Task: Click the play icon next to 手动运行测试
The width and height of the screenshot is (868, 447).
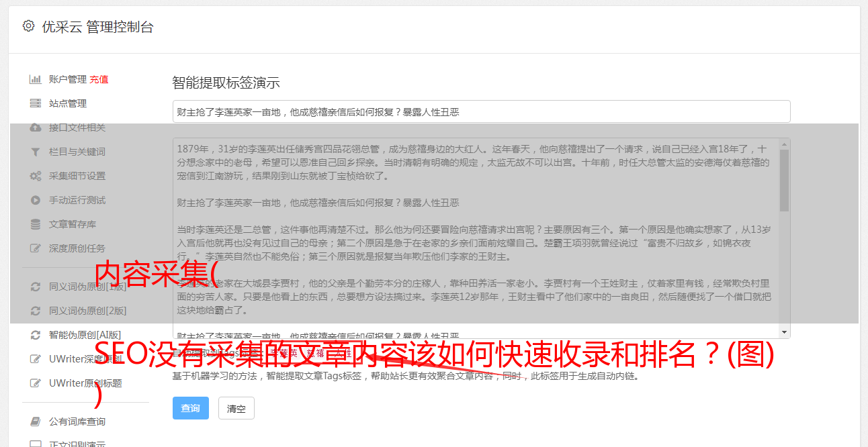Action: [x=36, y=200]
